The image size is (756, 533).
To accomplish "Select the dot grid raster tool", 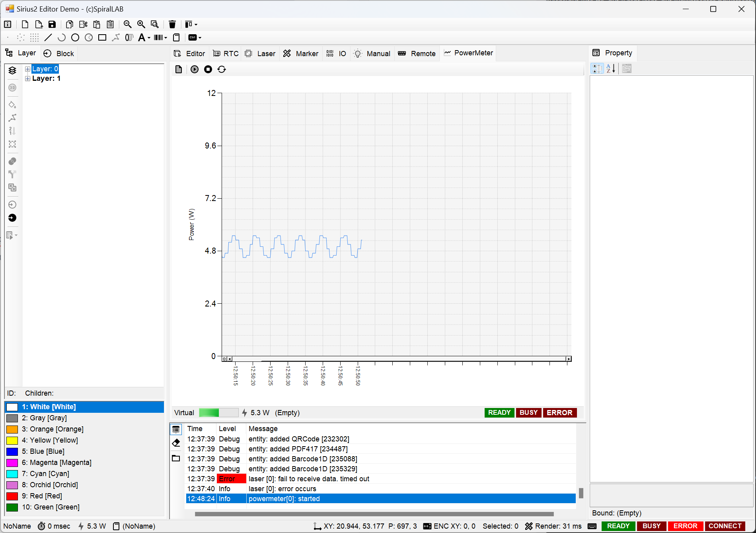I will 35,37.
